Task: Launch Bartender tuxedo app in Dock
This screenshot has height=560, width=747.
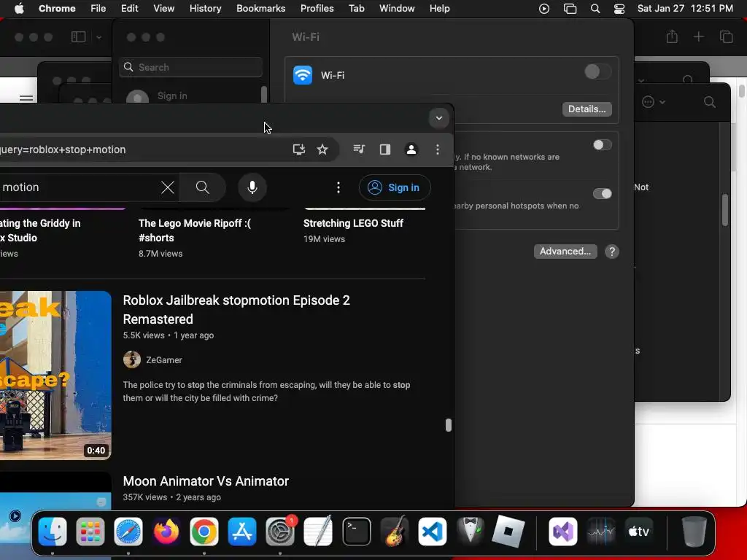Action: tap(471, 532)
